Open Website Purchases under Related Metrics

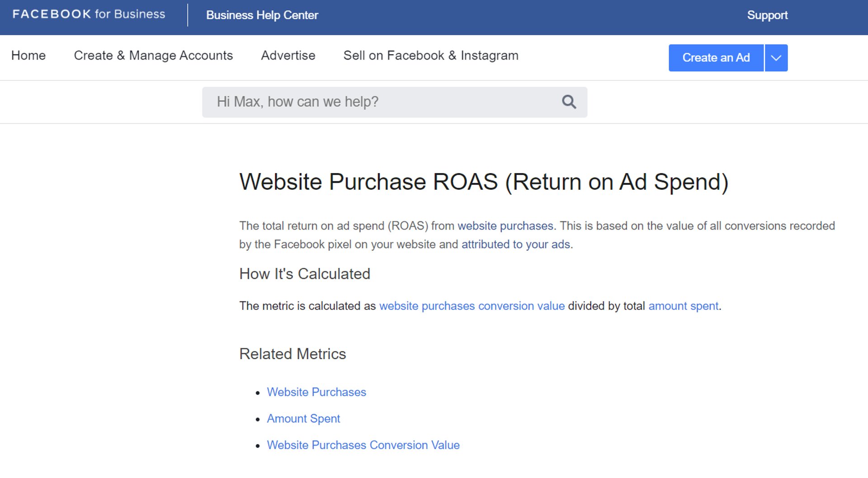(x=316, y=392)
